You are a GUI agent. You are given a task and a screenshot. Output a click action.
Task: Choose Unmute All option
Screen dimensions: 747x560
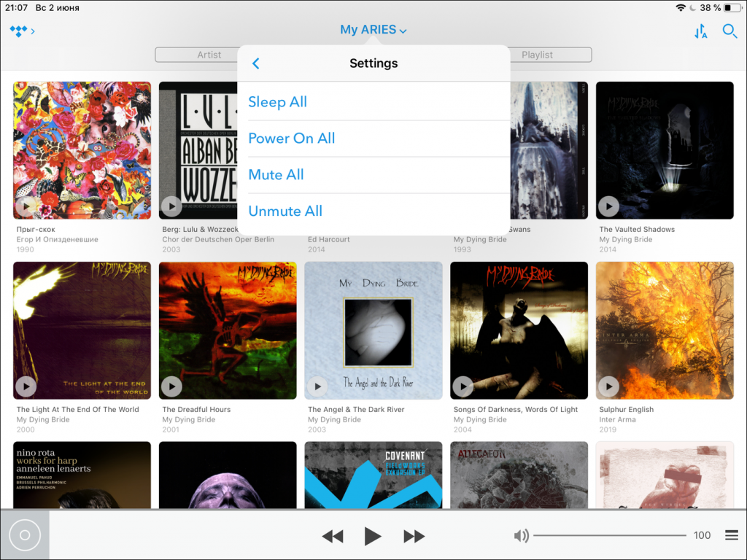(373, 211)
